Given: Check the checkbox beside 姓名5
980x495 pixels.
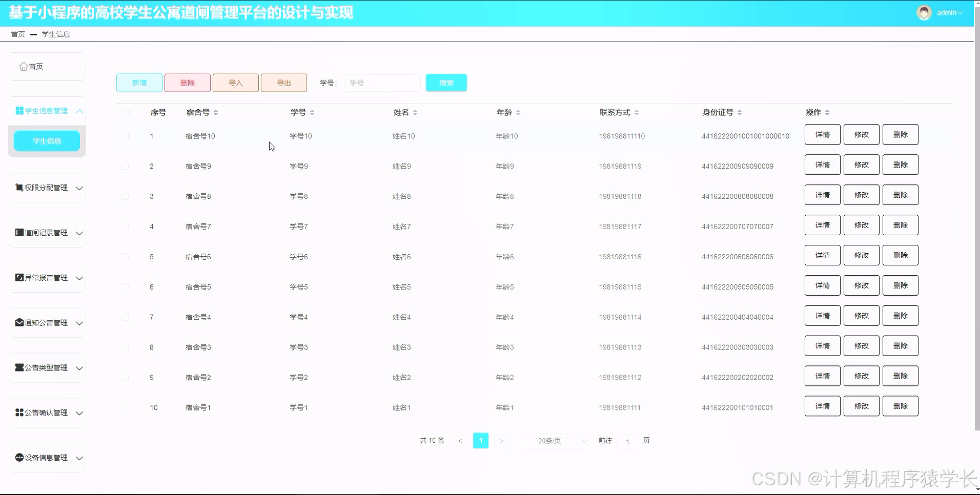Looking at the screenshot, I should coord(125,286).
